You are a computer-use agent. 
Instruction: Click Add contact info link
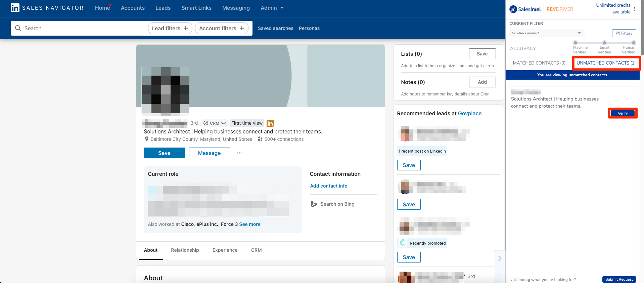tap(329, 186)
